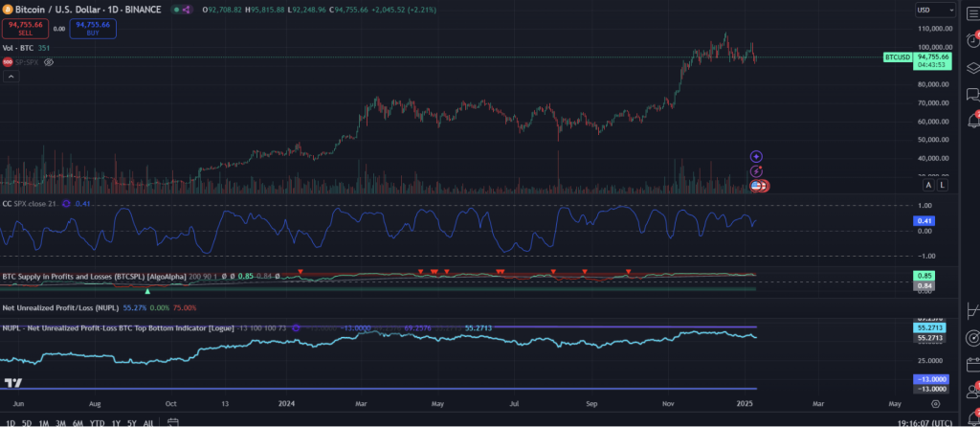Toggle visibility of SP:SPX symbol
Screen dimensions: 980x427
[49, 61]
